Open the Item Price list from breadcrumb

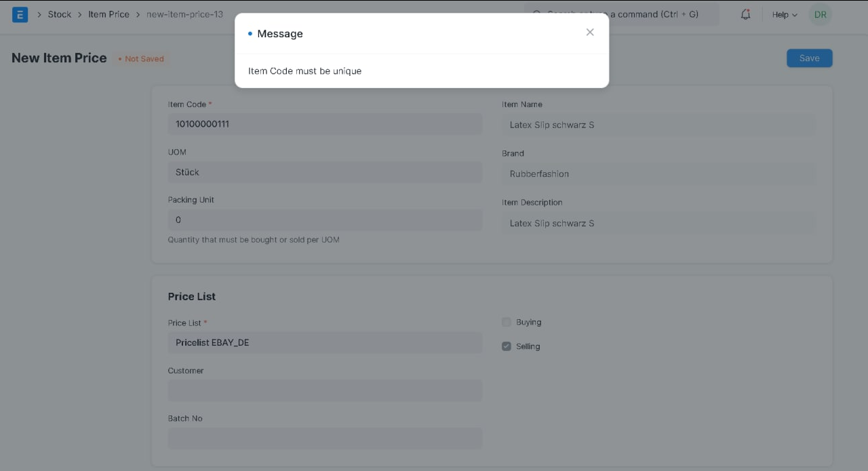108,14
